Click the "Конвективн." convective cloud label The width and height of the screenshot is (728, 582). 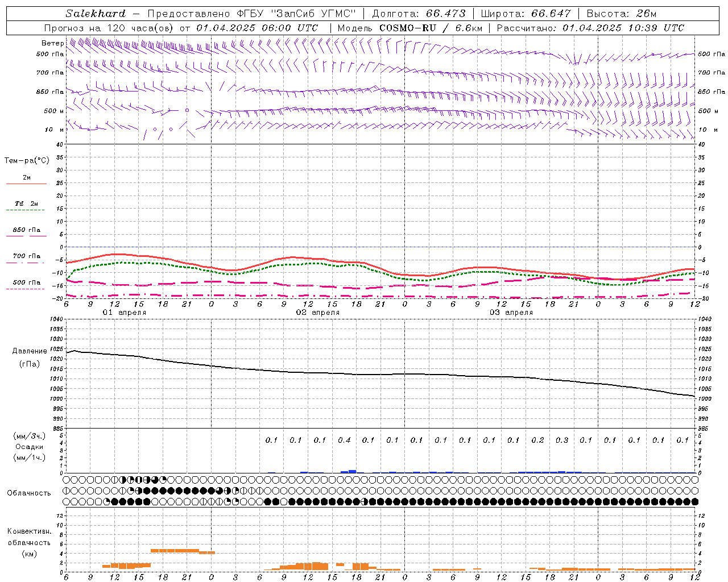pos(29,531)
